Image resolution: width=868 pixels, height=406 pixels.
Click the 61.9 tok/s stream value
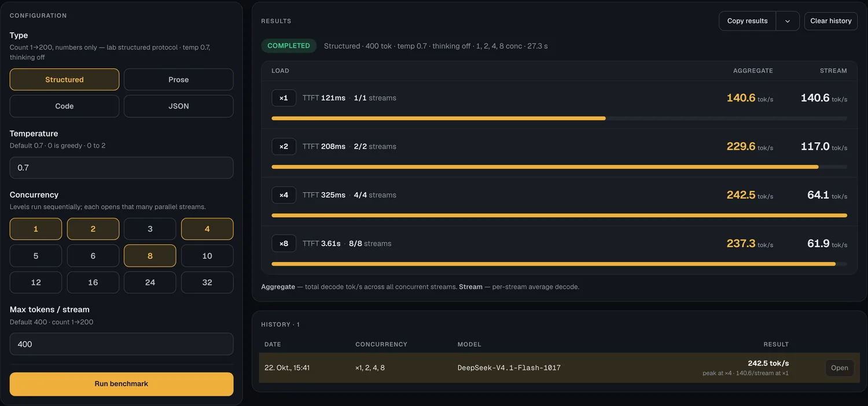(827, 243)
